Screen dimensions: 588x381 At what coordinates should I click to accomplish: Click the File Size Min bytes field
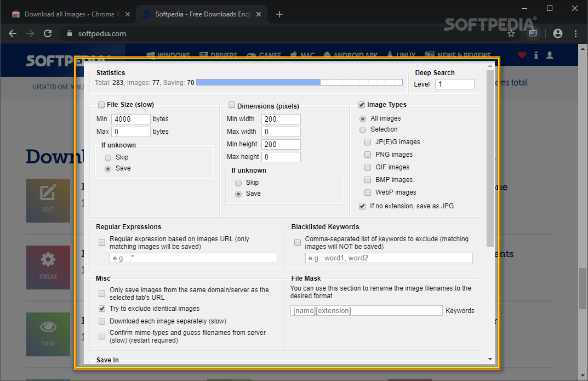(x=131, y=120)
